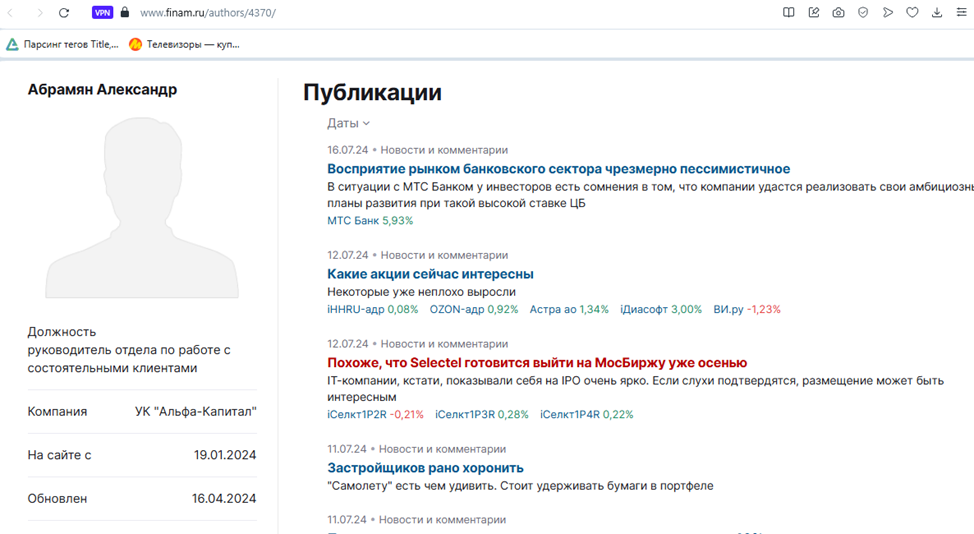
Task: Click the 'iДиасофт 3,00%' ticker
Action: click(x=661, y=309)
